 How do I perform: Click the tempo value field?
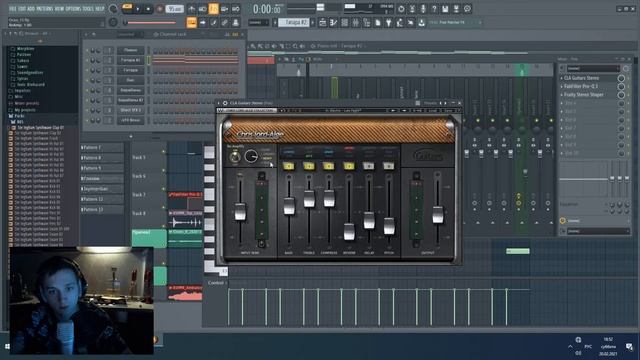(175, 9)
